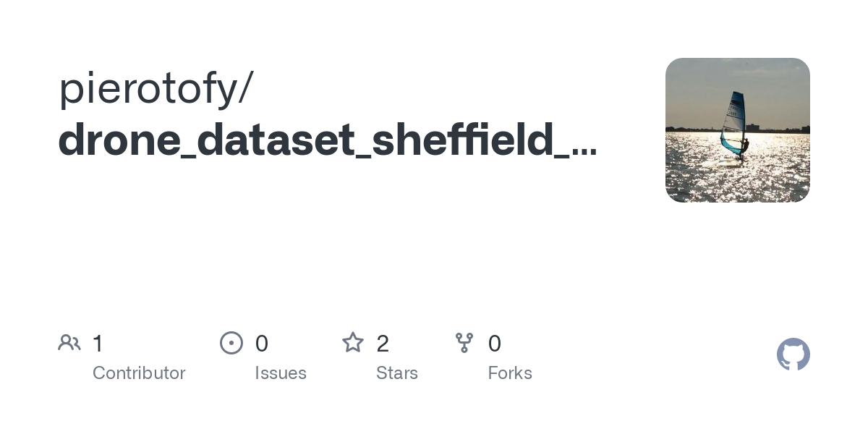Image resolution: width=868 pixels, height=434 pixels.
Task: Open the Contributor label
Action: click(139, 373)
